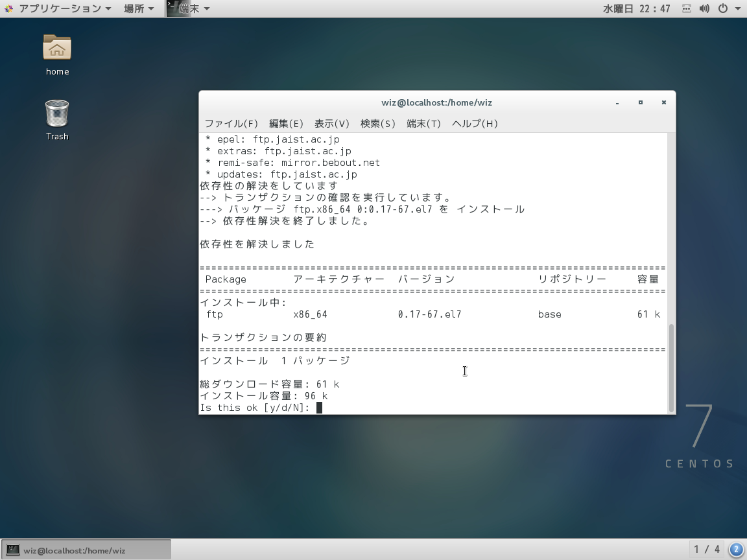Click the 'Package' column header text
This screenshot has height=560, width=747.
[x=226, y=279]
